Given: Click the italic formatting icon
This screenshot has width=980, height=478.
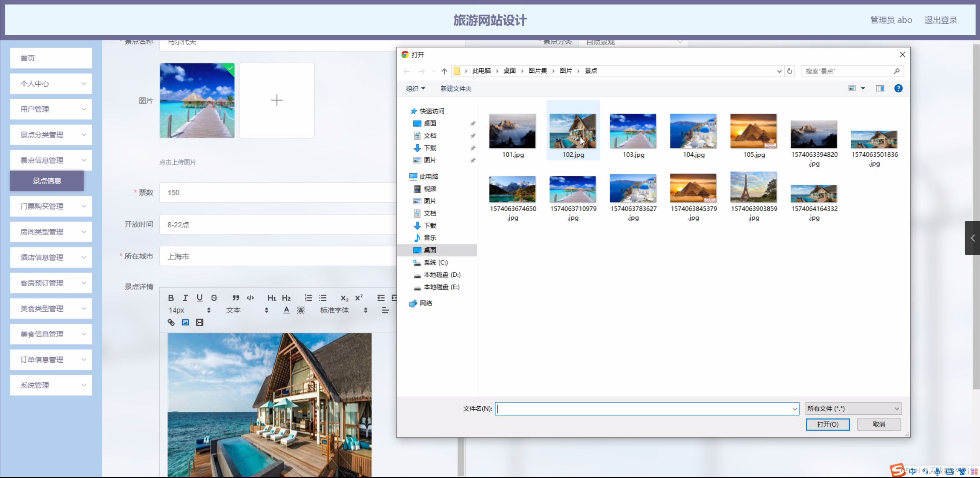Looking at the screenshot, I should [185, 298].
